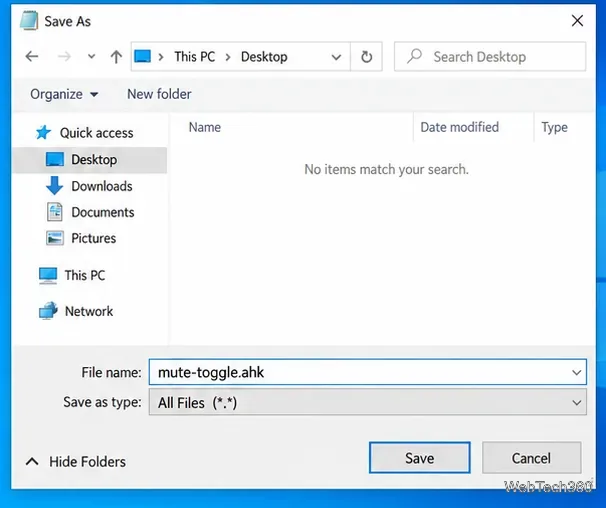Click the Documents page icon

pyautogui.click(x=54, y=212)
